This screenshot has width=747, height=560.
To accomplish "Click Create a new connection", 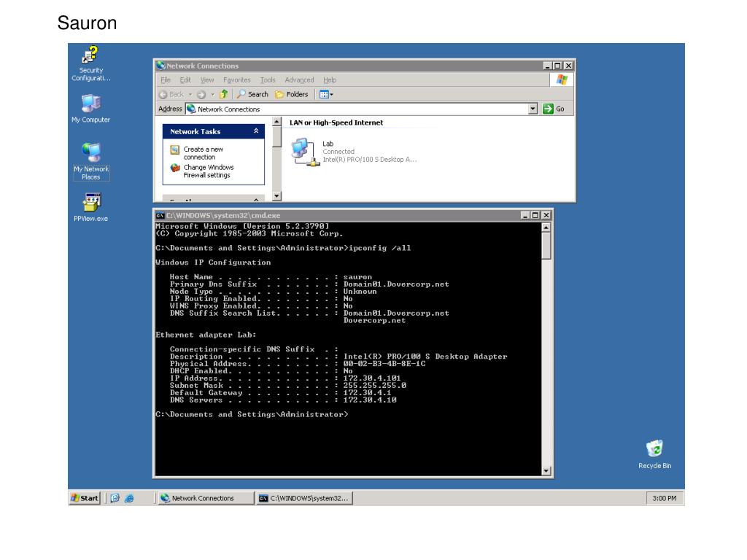I will click(x=203, y=153).
